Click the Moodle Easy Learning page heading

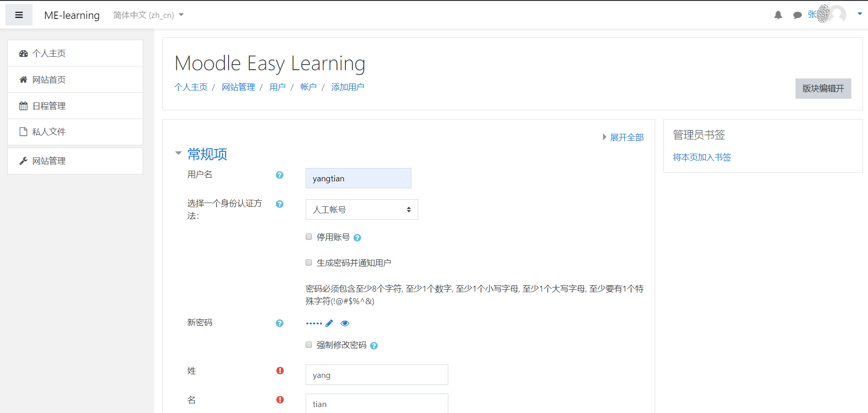[x=270, y=63]
